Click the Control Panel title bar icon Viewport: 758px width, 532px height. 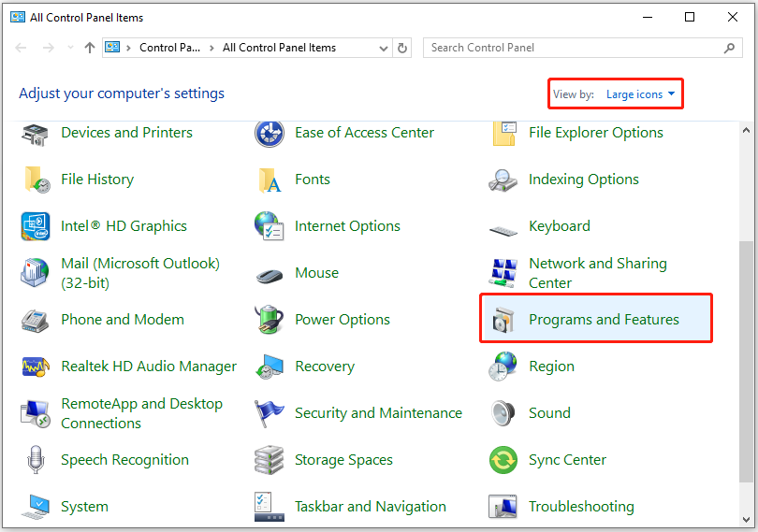point(18,18)
